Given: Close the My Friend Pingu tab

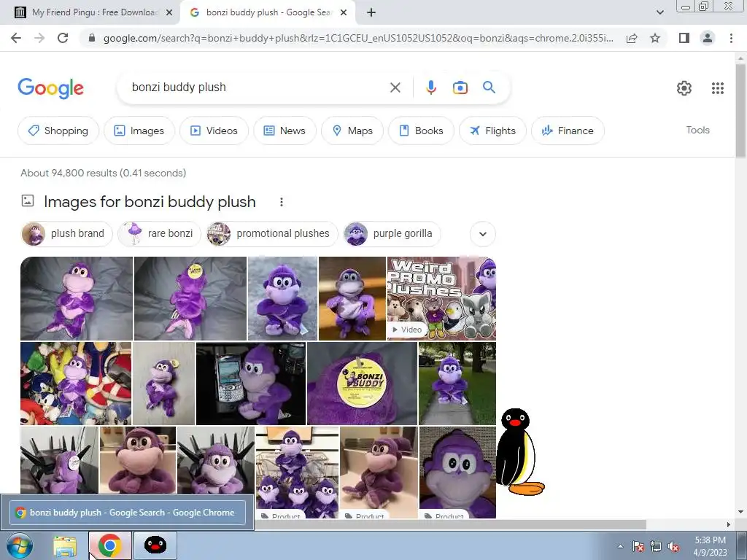Looking at the screenshot, I should coord(169,13).
